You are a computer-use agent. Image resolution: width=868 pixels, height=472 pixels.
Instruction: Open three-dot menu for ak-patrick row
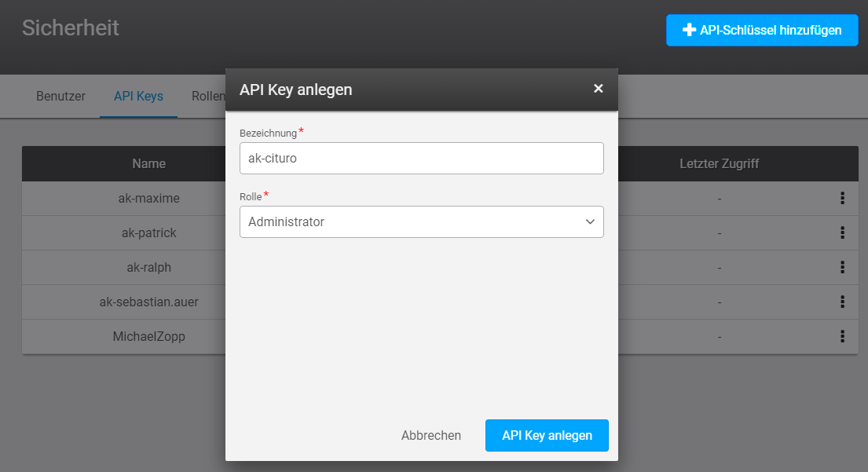tap(842, 233)
